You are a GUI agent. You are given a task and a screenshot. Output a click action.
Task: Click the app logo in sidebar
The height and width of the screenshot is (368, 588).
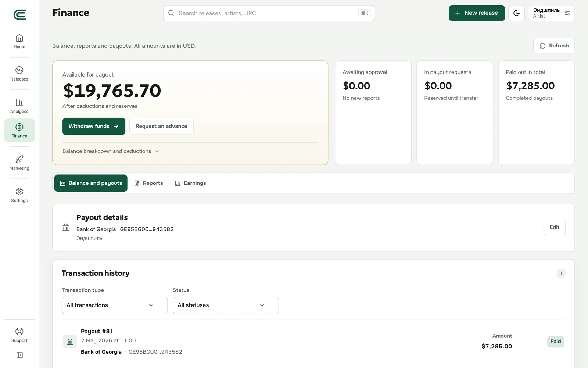[x=19, y=15]
